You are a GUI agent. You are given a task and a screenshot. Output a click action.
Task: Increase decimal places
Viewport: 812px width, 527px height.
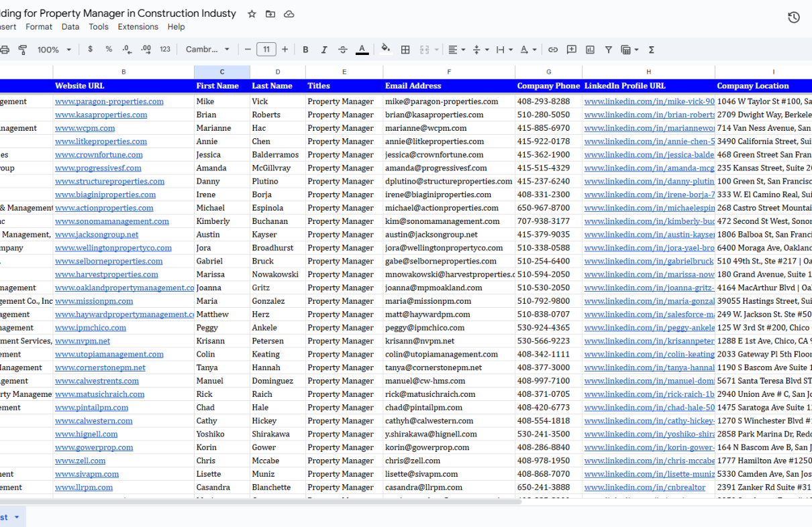(146, 50)
